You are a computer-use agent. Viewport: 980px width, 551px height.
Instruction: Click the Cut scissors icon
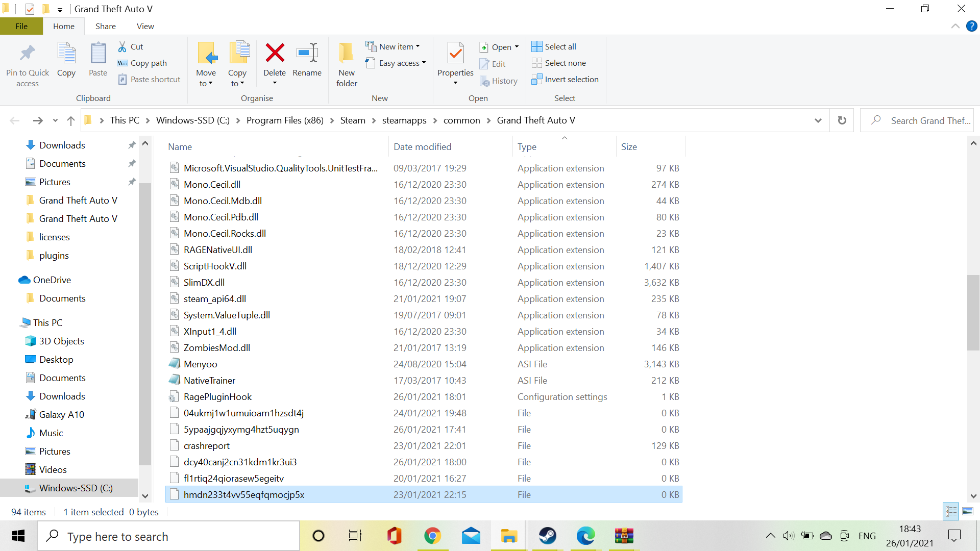point(122,46)
